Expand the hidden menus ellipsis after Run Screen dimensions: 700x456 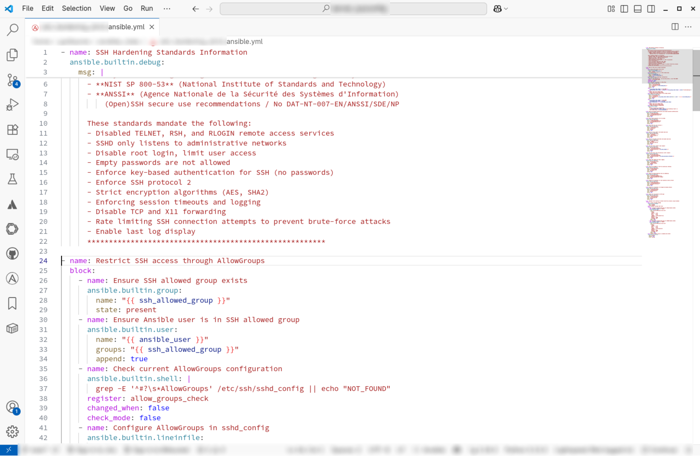(167, 8)
